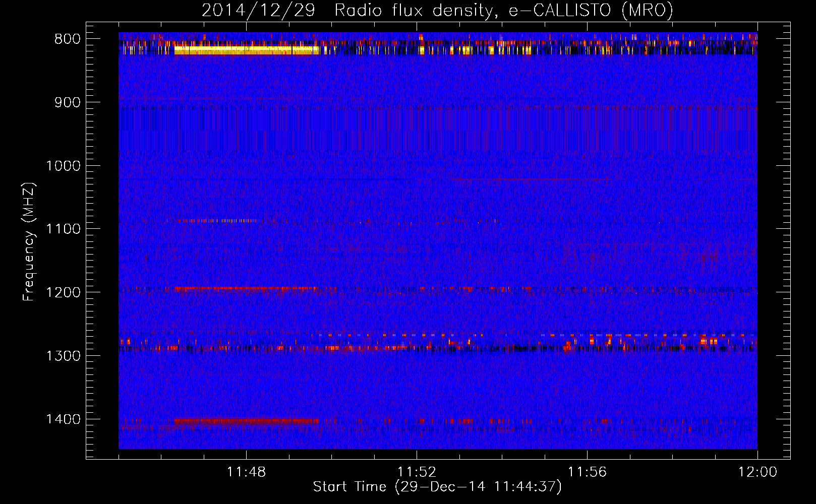Image resolution: width=816 pixels, height=504 pixels.
Task: Select the 900 frequency tick label
Action: click(68, 102)
